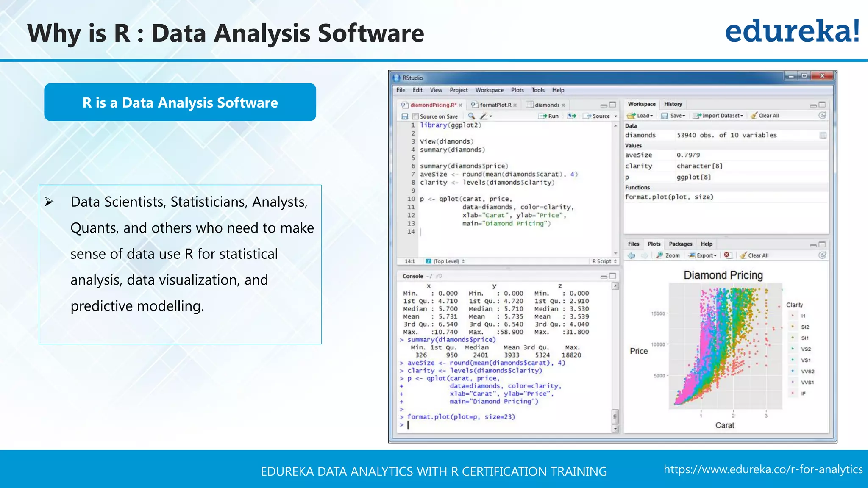Go to the previous plot arrow
Viewport: 868px width, 488px height.
[x=632, y=255]
